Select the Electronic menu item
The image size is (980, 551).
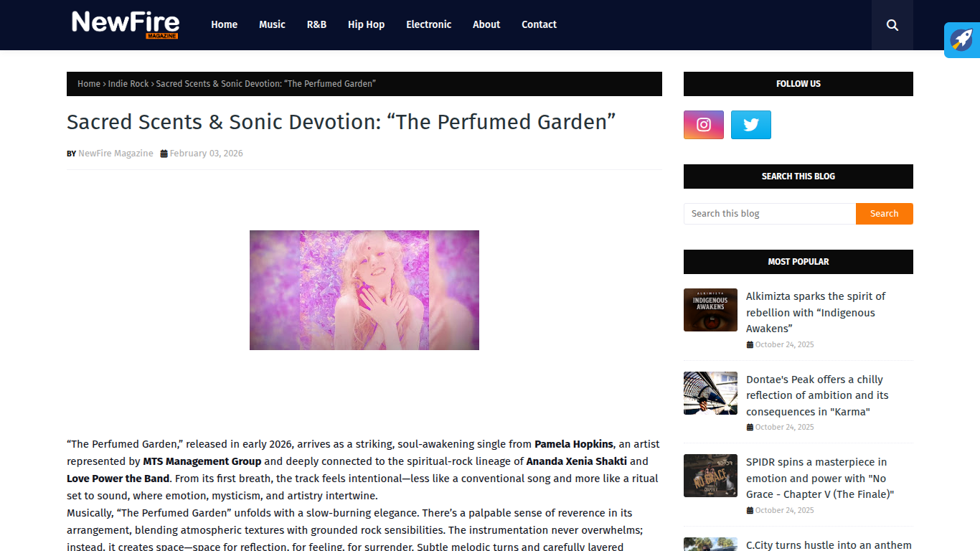[428, 24]
